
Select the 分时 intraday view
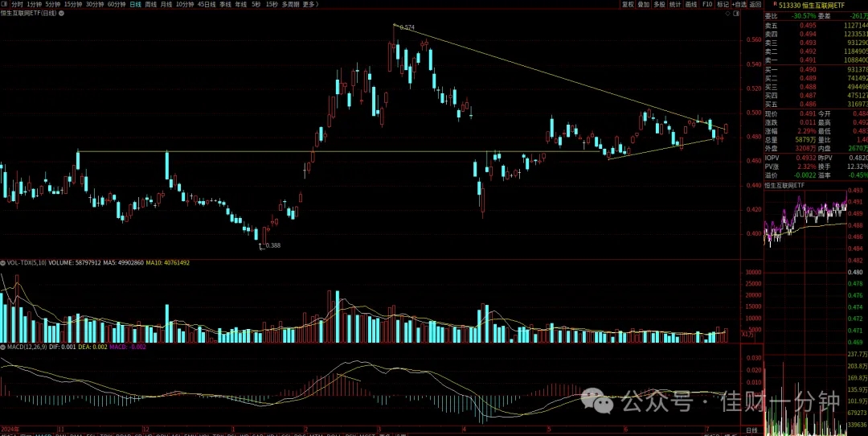(x=17, y=4)
